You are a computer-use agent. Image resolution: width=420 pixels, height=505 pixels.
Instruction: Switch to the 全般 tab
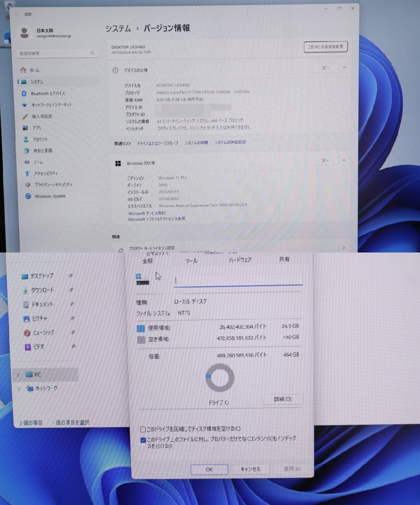148,260
